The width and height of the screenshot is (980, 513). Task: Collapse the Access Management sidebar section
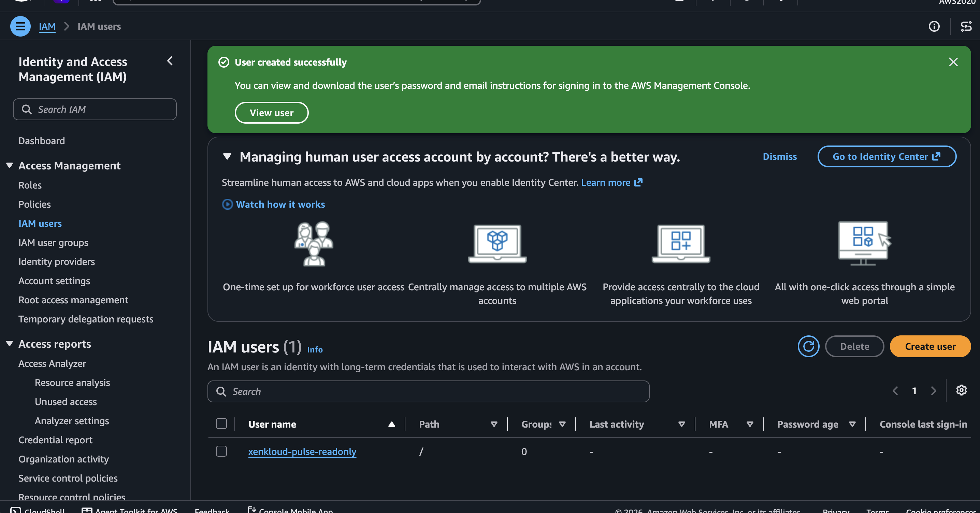tap(10, 165)
